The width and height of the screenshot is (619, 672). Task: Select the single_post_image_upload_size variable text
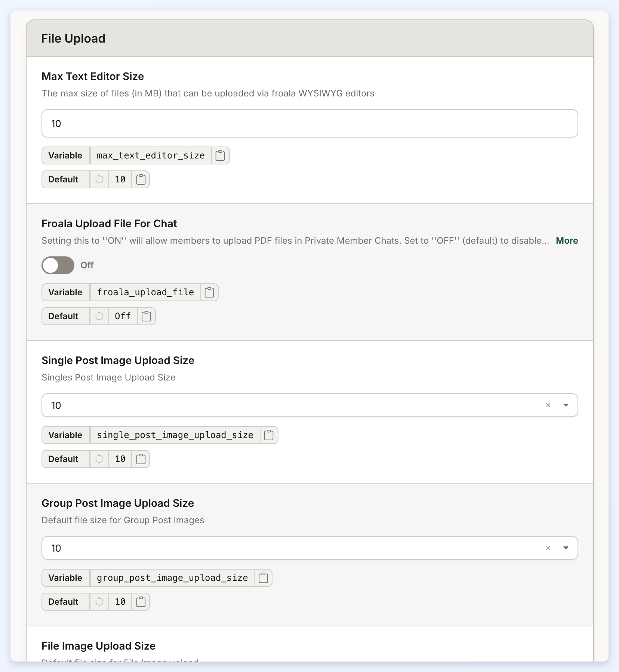175,435
